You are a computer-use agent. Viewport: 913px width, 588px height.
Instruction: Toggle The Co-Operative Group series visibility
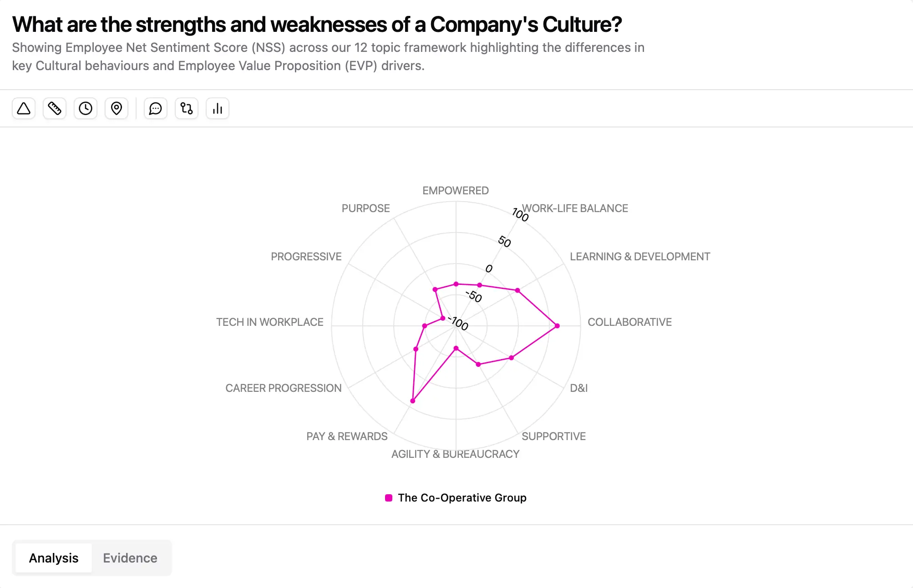[461, 497]
